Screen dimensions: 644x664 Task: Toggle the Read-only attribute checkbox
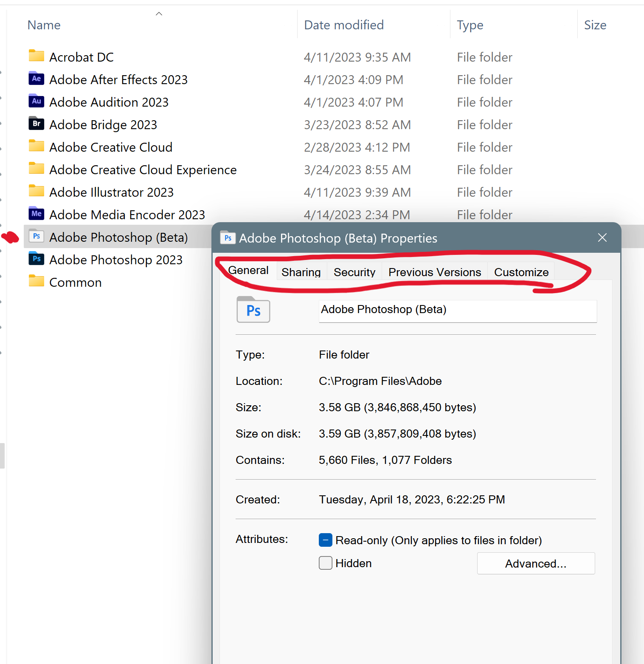pyautogui.click(x=326, y=540)
